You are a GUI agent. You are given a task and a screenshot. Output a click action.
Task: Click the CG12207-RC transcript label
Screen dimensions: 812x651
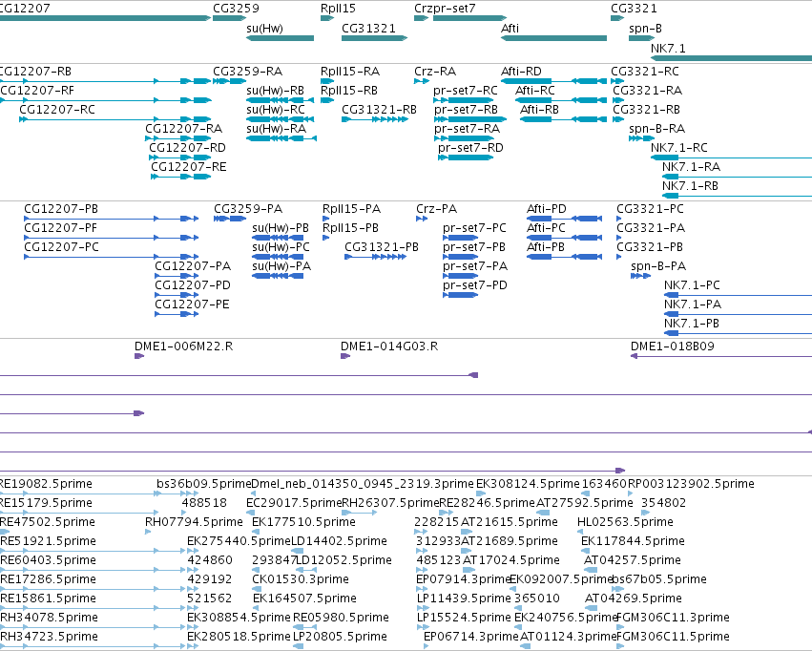pyautogui.click(x=57, y=110)
